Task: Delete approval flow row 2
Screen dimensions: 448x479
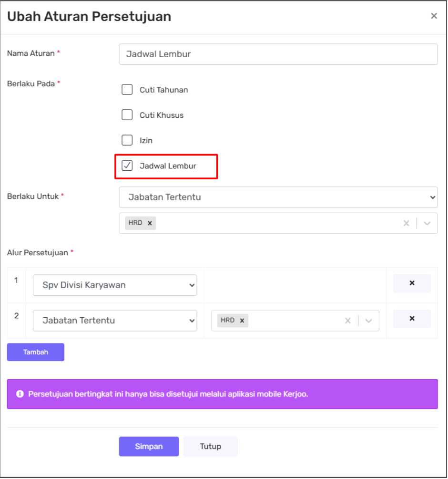Action: 412,319
